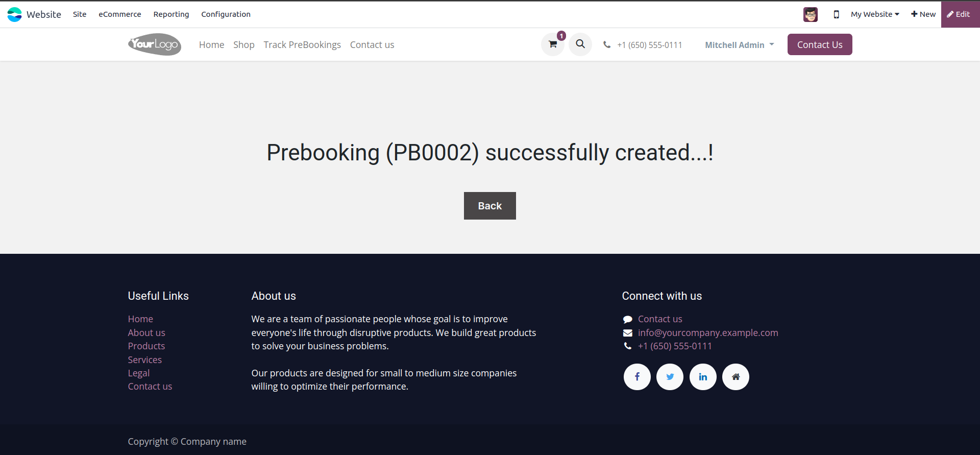Click the search magnifier icon
Viewport: 980px width, 455px height.
pos(580,44)
